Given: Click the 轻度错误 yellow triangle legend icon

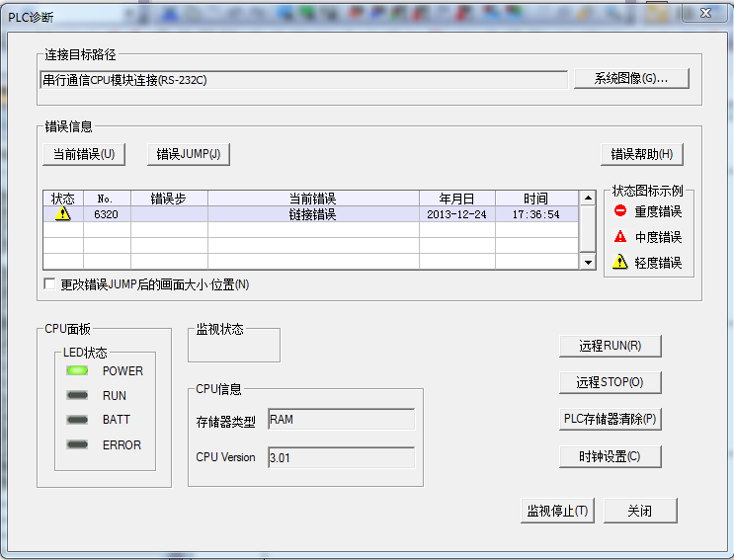Looking at the screenshot, I should point(620,263).
